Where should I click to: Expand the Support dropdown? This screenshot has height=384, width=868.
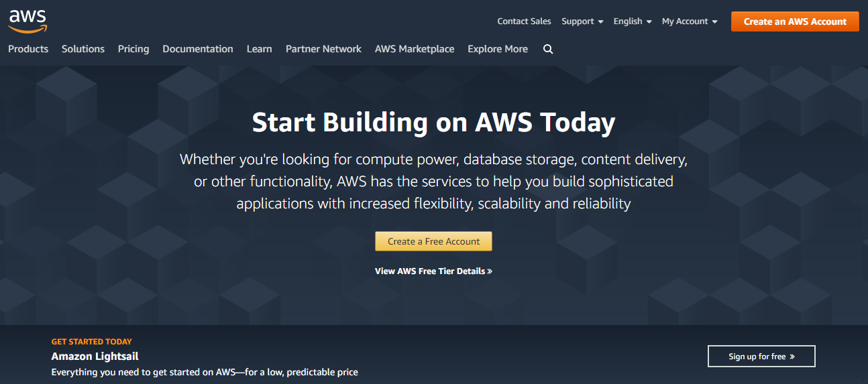582,21
